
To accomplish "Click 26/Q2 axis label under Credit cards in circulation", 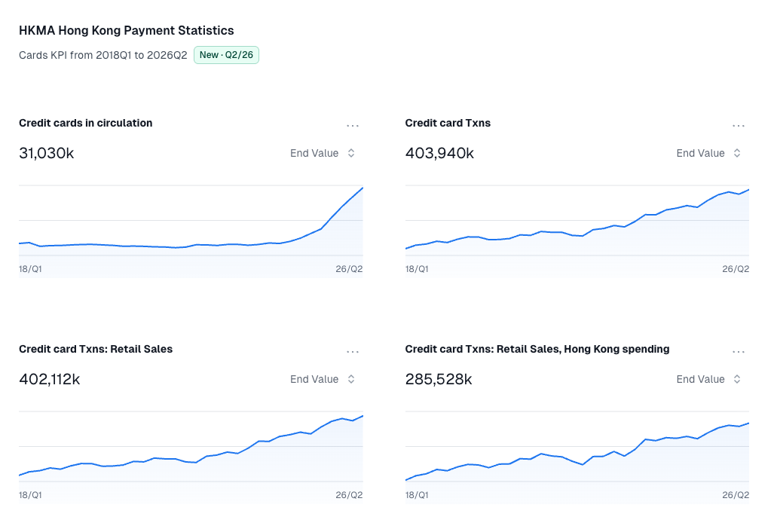I will click(x=349, y=269).
